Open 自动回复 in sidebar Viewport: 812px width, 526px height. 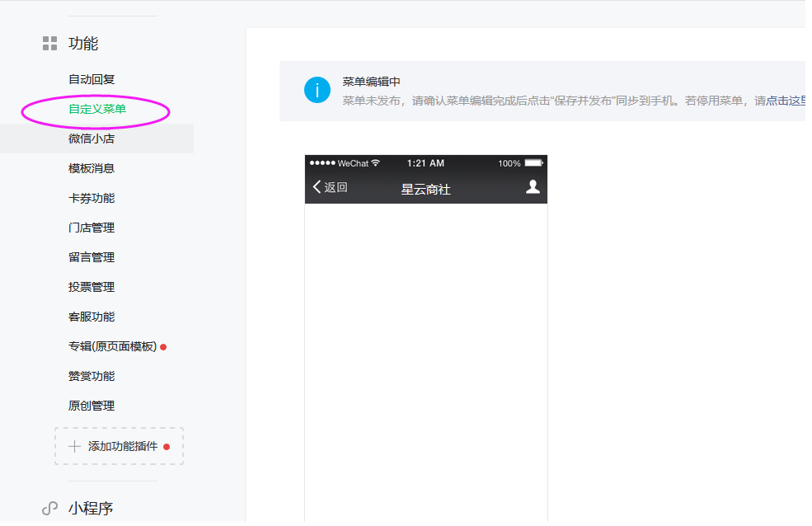tap(92, 79)
